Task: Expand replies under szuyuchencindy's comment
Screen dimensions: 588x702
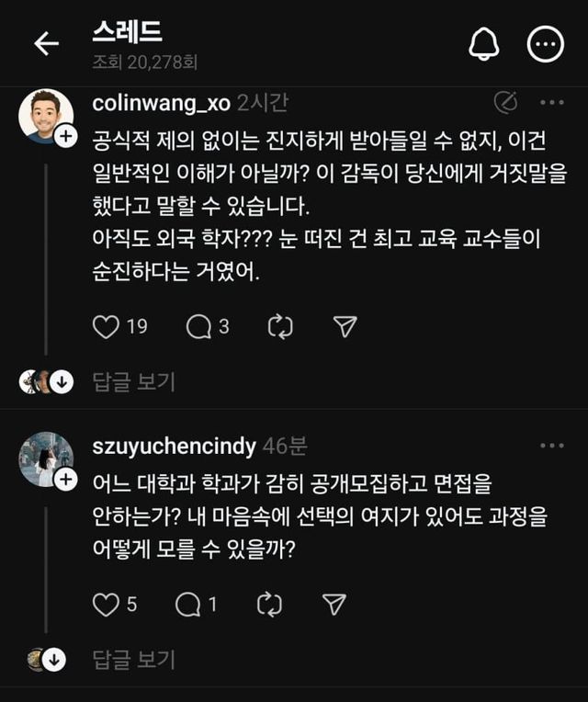Action: (133, 659)
